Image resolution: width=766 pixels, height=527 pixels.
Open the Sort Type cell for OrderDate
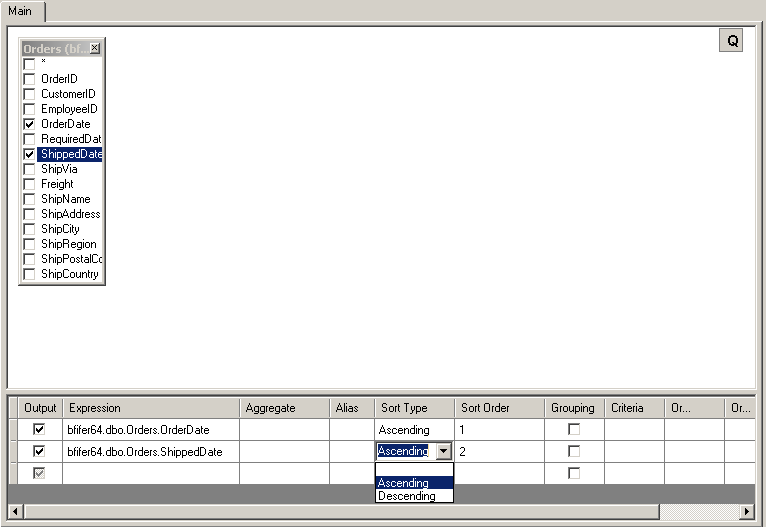point(414,430)
